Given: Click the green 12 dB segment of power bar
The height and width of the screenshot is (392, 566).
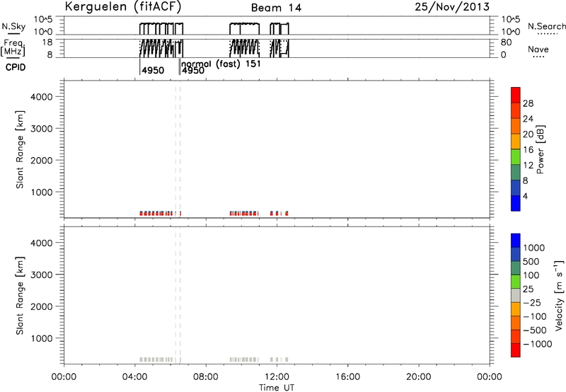Looking at the screenshot, I should pos(516,157).
